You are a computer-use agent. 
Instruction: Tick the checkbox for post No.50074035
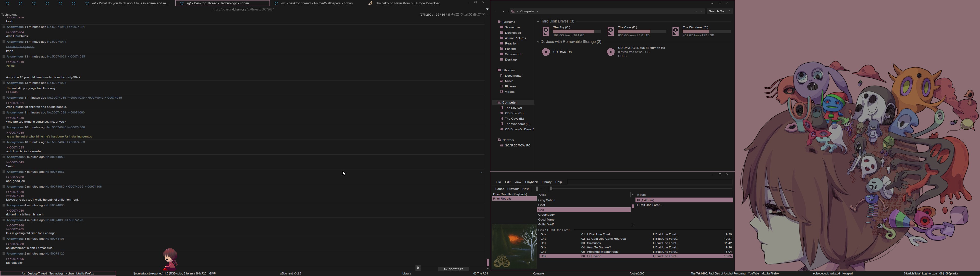point(4,98)
